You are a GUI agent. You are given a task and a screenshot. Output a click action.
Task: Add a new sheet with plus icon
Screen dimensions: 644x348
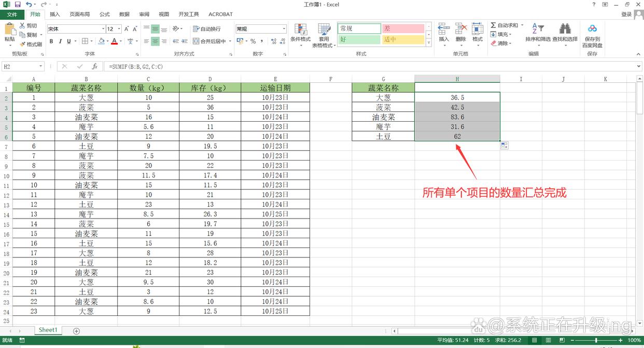(76, 330)
